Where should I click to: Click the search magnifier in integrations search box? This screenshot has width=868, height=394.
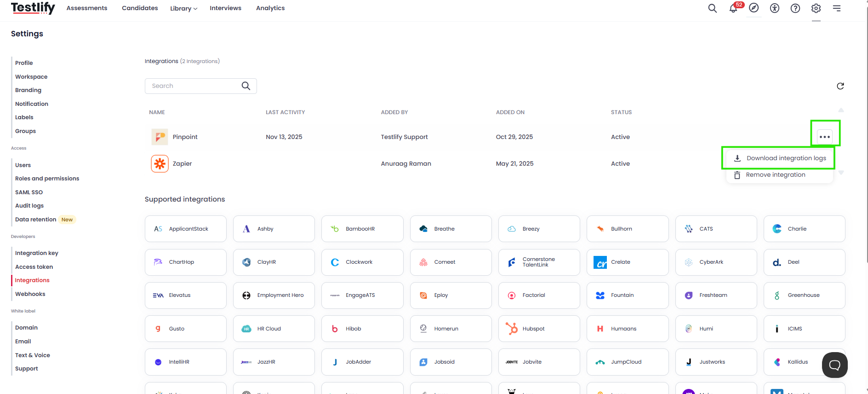coord(246,86)
